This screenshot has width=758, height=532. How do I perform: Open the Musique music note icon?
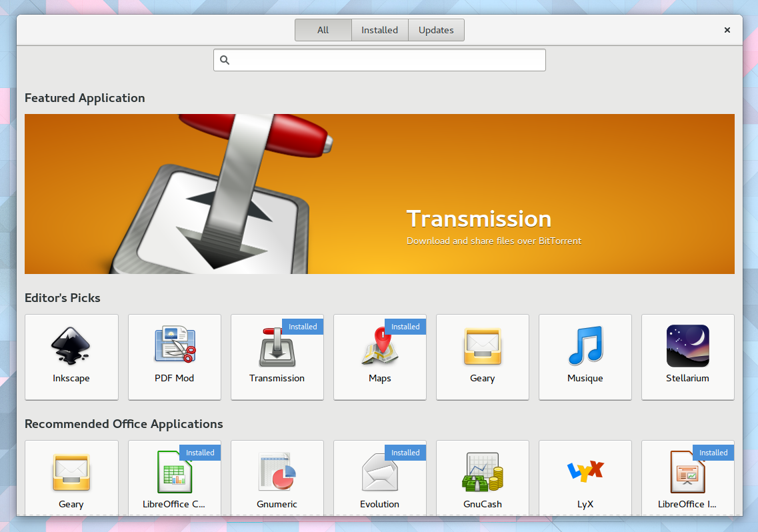585,346
